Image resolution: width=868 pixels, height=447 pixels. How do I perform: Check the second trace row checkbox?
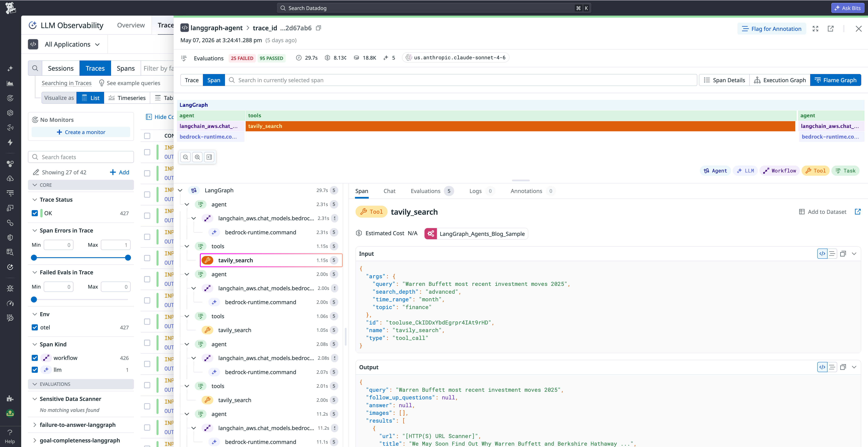coord(147,173)
